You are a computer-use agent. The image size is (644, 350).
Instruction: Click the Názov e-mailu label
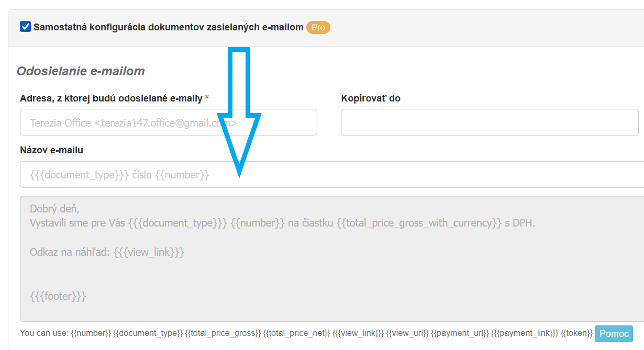[51, 150]
